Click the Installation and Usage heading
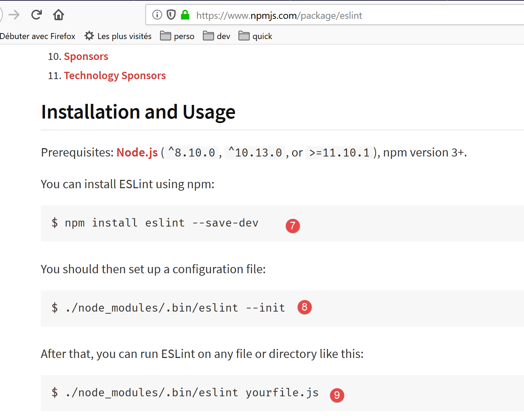 point(138,112)
